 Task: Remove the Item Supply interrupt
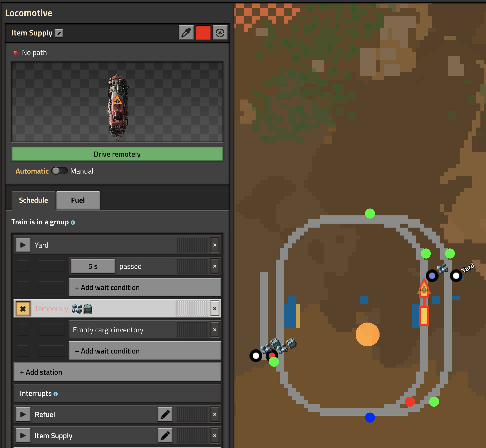click(215, 436)
